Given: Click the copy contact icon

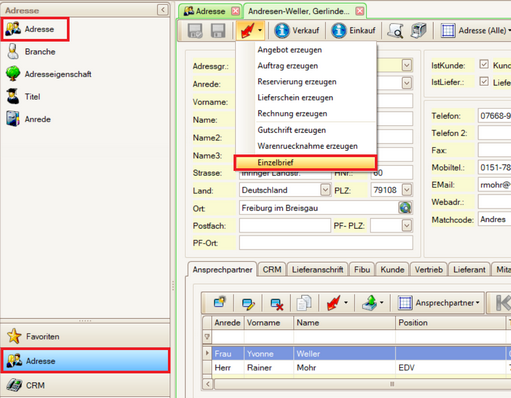Looking at the screenshot, I should 304,303.
